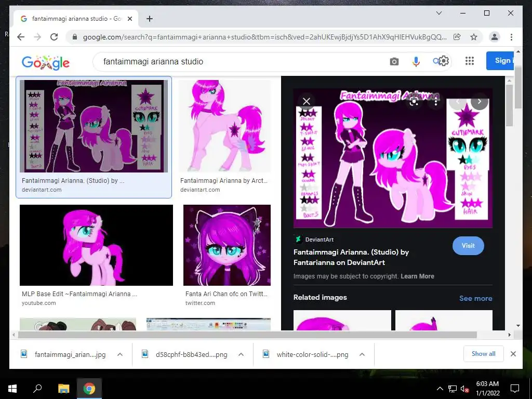Click the youtube.com source text

pos(38,303)
